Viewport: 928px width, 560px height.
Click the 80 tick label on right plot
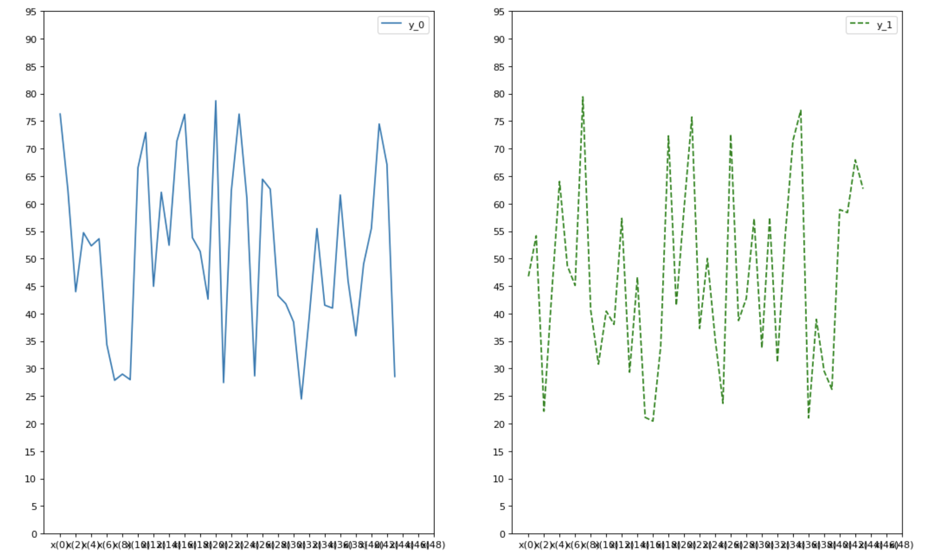click(499, 94)
